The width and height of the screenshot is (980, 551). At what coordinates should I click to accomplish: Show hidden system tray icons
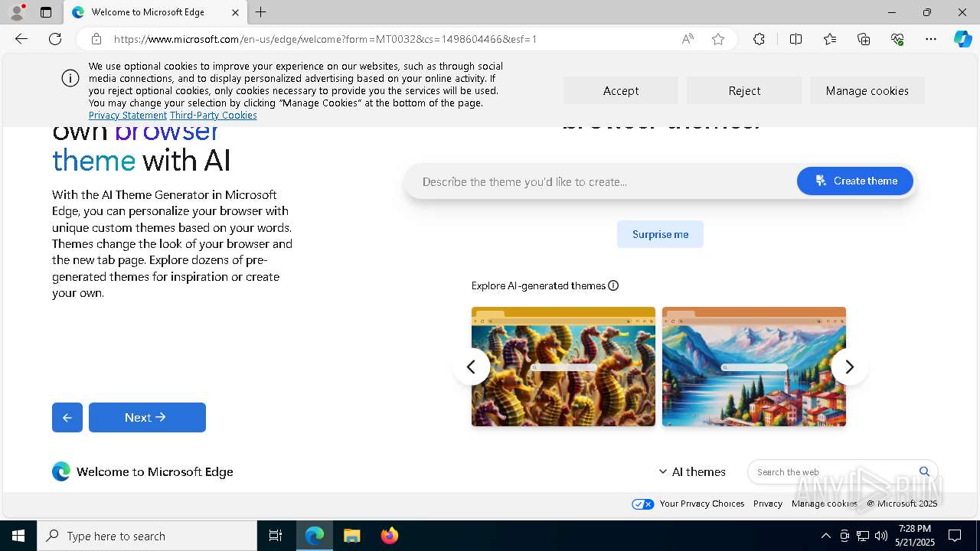tap(825, 536)
